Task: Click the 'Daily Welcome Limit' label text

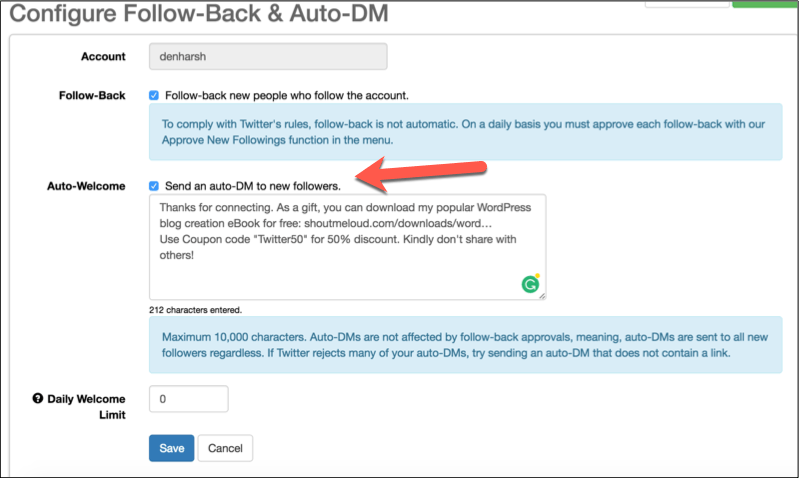Action: point(86,407)
